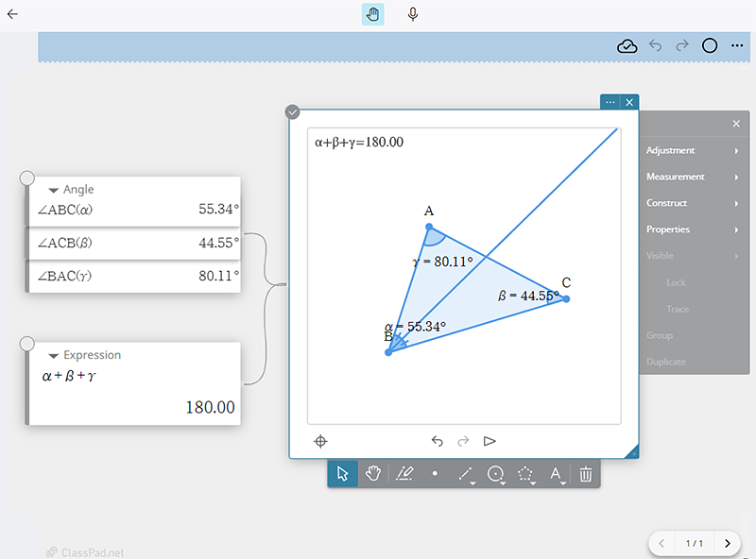Image resolution: width=756 pixels, height=559 pixels.
Task: Select the freehand pen drawing tool
Action: pyautogui.click(x=404, y=474)
